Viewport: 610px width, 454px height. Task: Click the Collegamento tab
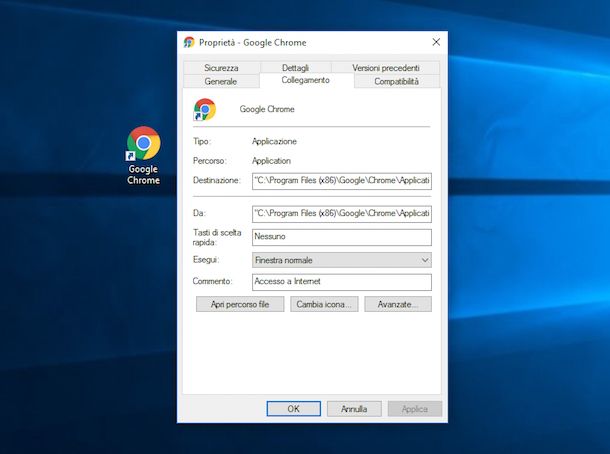pyautogui.click(x=306, y=80)
